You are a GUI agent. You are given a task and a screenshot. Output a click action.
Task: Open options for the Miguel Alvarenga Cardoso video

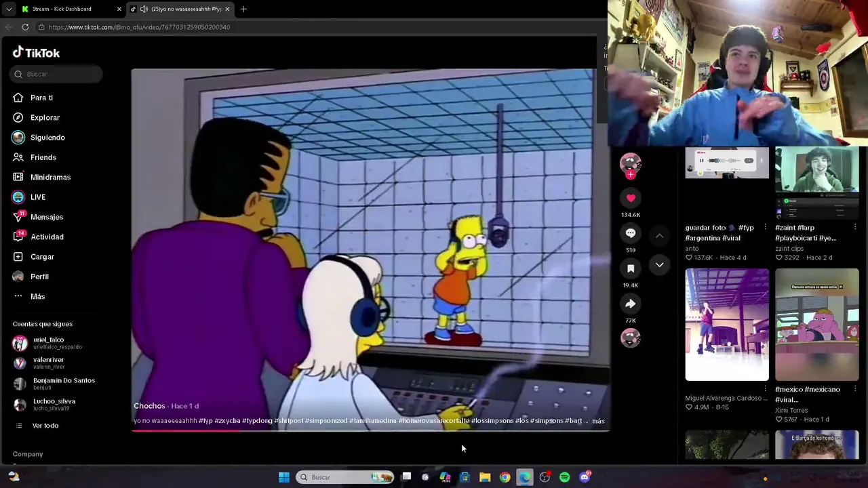pos(765,389)
